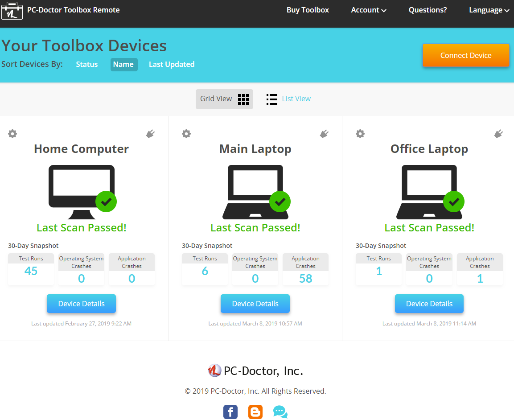The width and height of the screenshot is (514, 420).
Task: Click Last updated March 8, 2019 10:57 AM
Action: 255,324
